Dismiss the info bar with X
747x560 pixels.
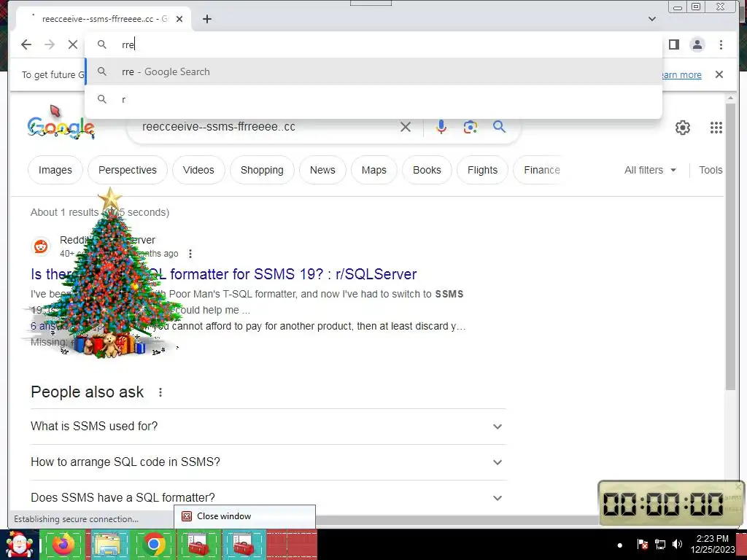tap(719, 74)
